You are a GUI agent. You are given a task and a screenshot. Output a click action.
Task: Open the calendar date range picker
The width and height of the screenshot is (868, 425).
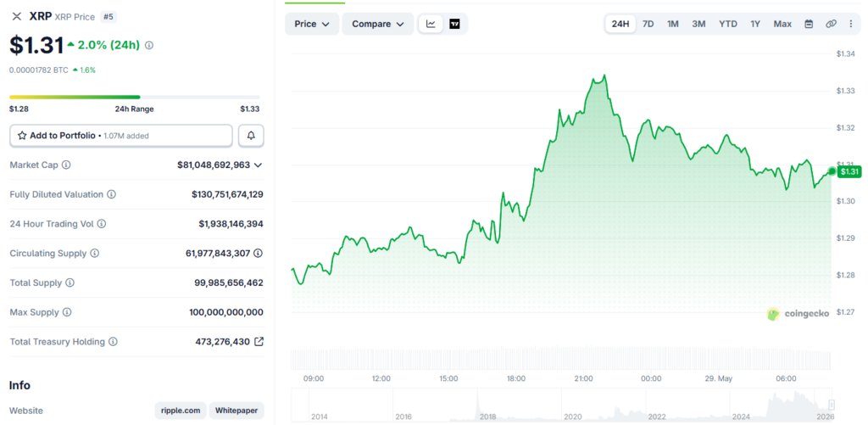[809, 24]
